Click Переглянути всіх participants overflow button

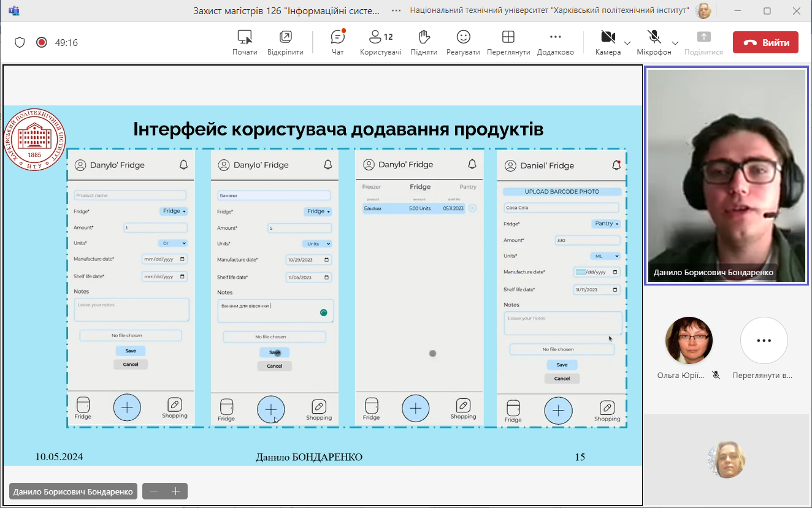[764, 341]
